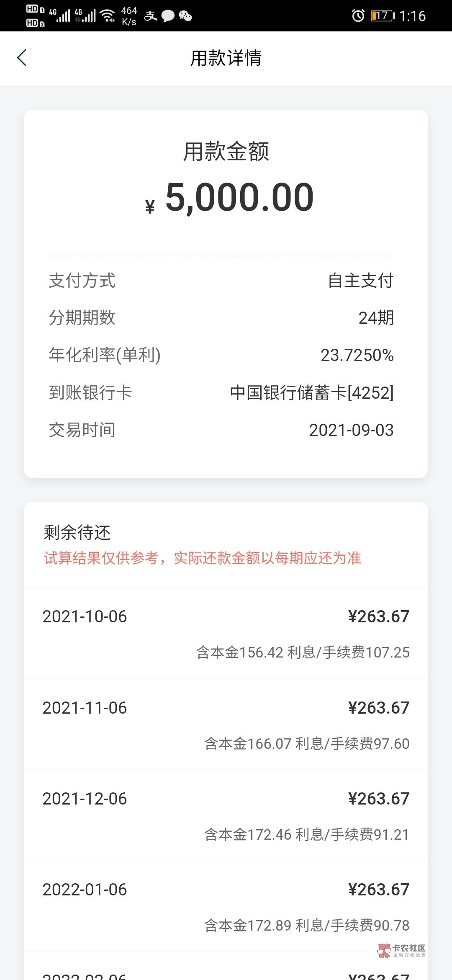Image resolution: width=452 pixels, height=980 pixels.
Task: Tap the WeChat notification icon
Action: 185,16
